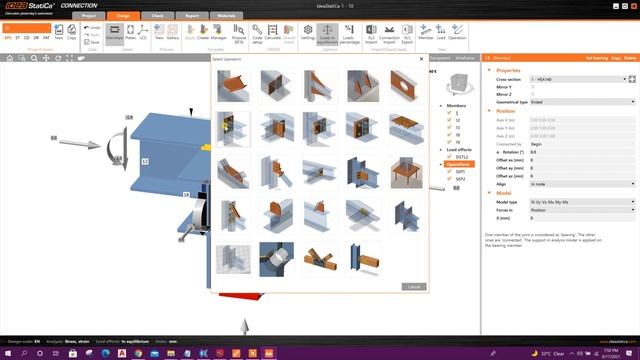Image resolution: width=640 pixels, height=360 pixels.
Task: Collapse the Properties section
Action: point(489,70)
